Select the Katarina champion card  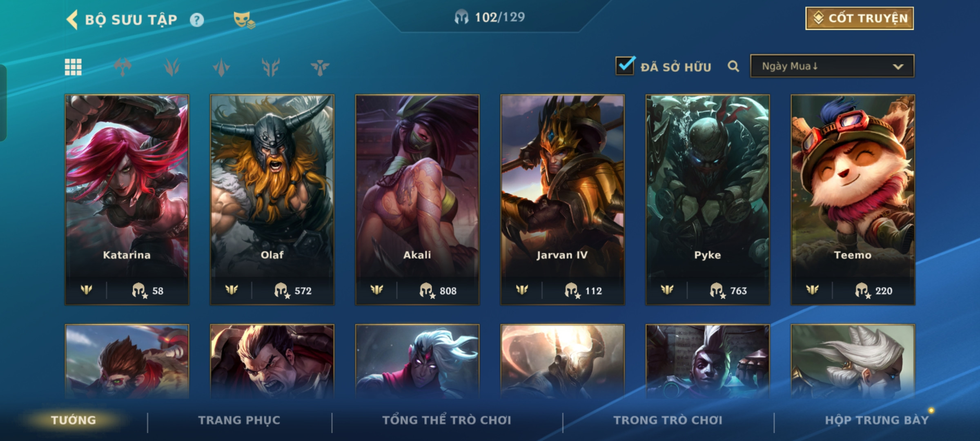pos(127,200)
